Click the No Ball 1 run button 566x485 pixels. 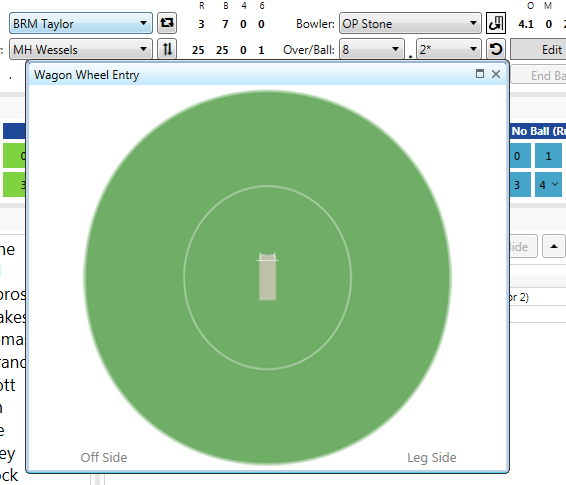[x=548, y=156]
